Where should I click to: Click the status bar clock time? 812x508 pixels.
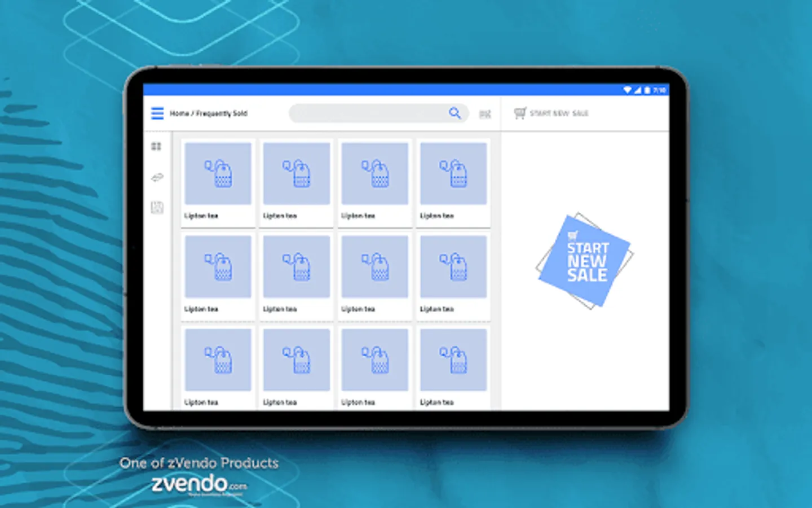(659, 90)
